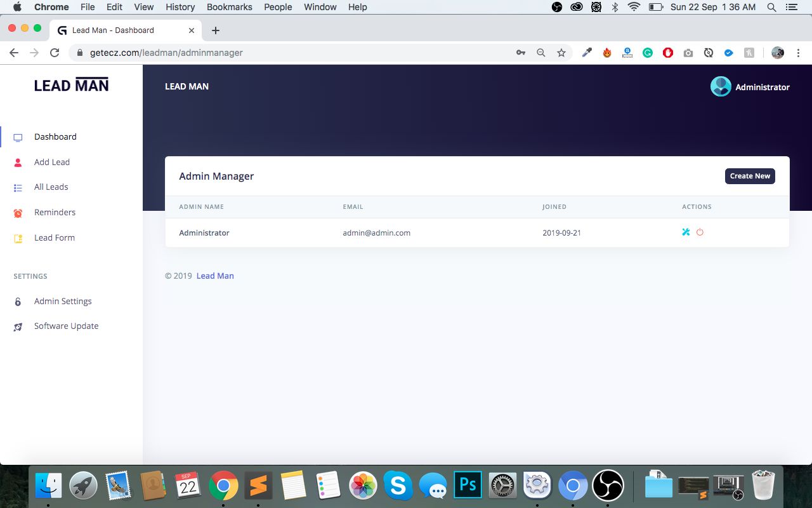
Task: Open the People menu in menu bar
Action: tap(278, 7)
